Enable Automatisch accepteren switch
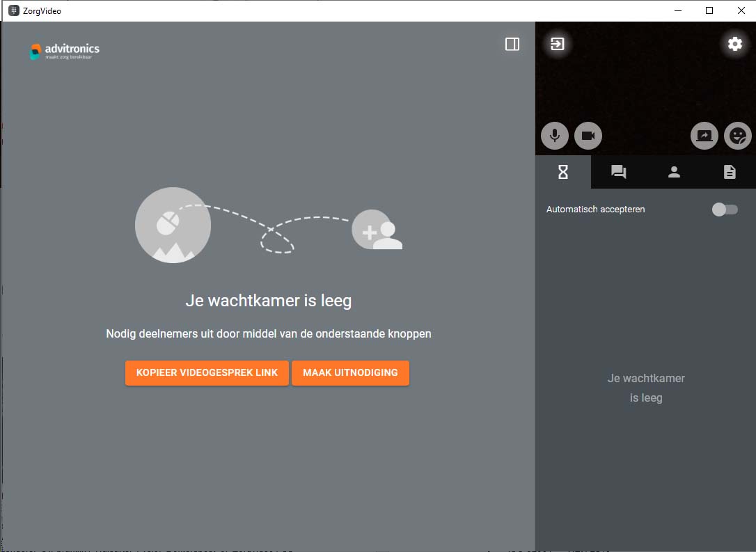Image resolution: width=756 pixels, height=552 pixels. (725, 210)
